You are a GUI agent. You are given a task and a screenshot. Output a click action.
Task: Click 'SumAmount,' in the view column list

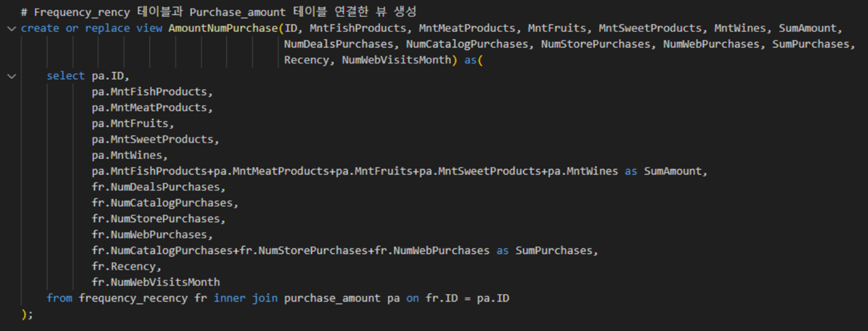(x=810, y=28)
